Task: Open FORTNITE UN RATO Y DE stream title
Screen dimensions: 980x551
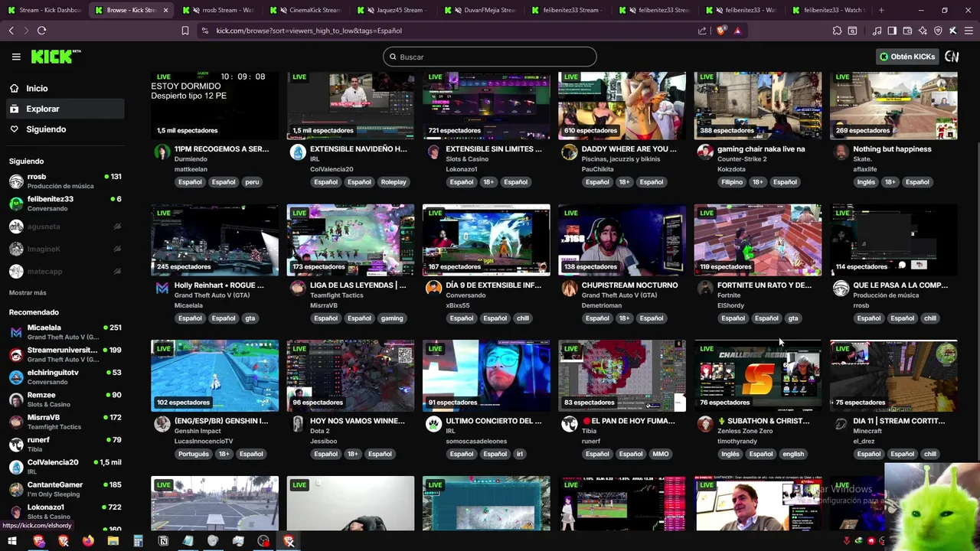Action: pos(764,285)
